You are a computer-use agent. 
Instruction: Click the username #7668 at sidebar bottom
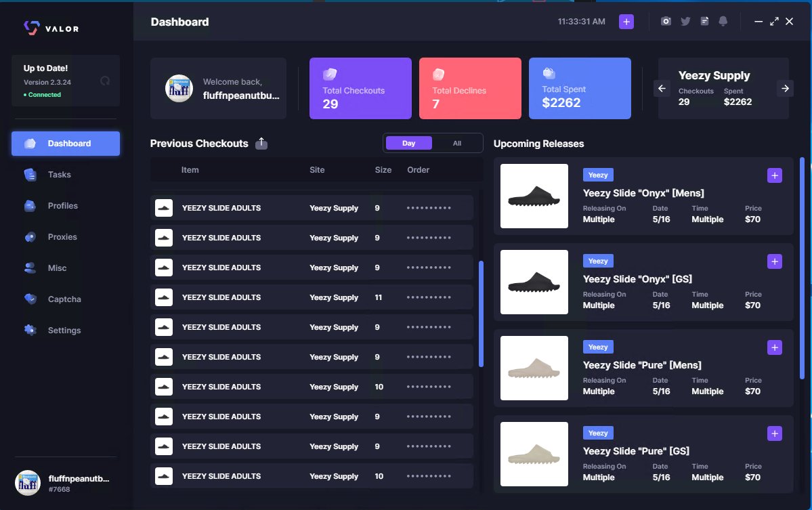click(x=79, y=484)
